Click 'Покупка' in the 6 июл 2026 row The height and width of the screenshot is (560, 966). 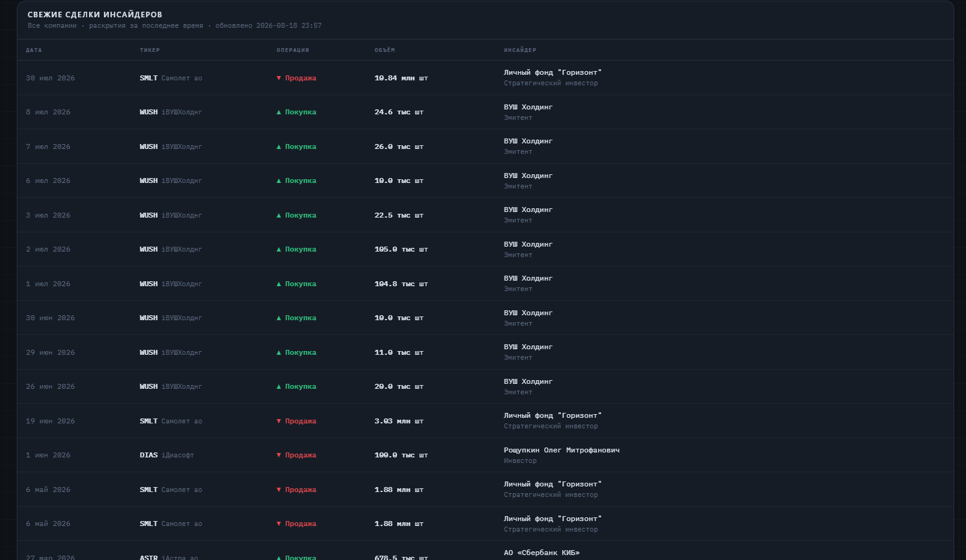tap(296, 180)
